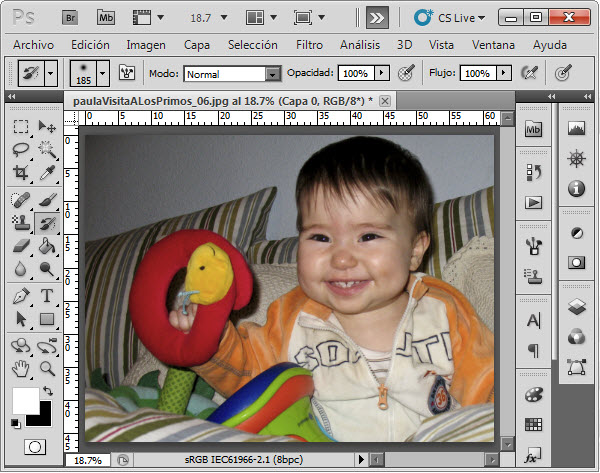Click the 18.7% zoom field in status bar

pyautogui.click(x=88, y=460)
